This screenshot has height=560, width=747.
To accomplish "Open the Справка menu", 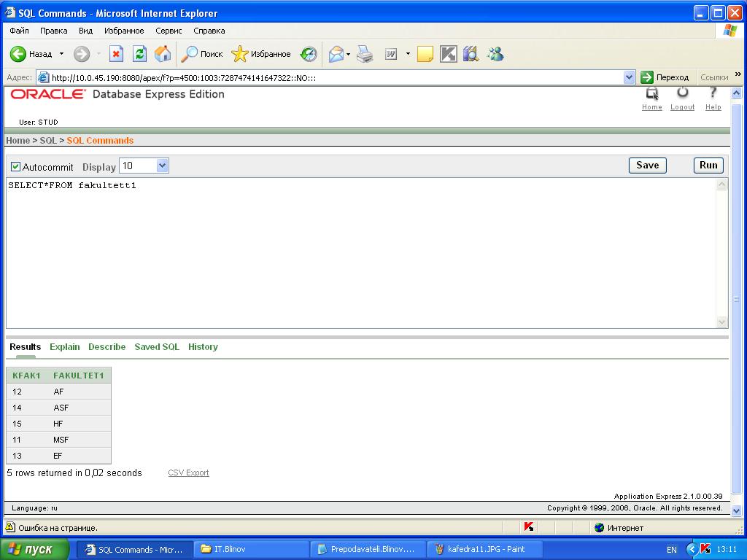I will coord(209,31).
